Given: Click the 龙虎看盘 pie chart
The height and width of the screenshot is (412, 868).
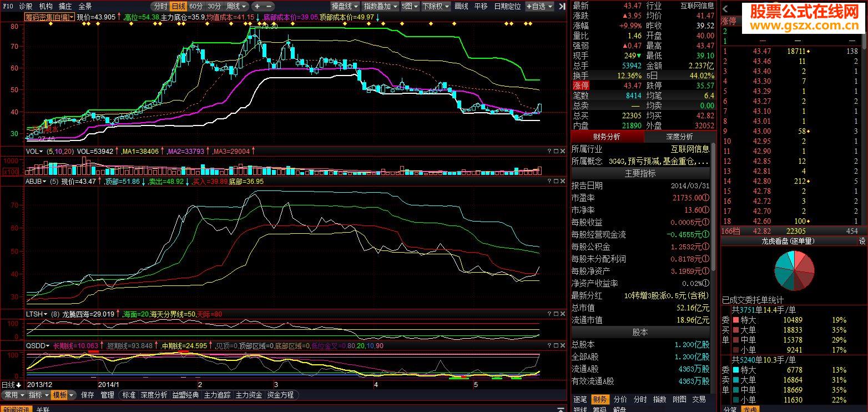Looking at the screenshot, I should [794, 270].
